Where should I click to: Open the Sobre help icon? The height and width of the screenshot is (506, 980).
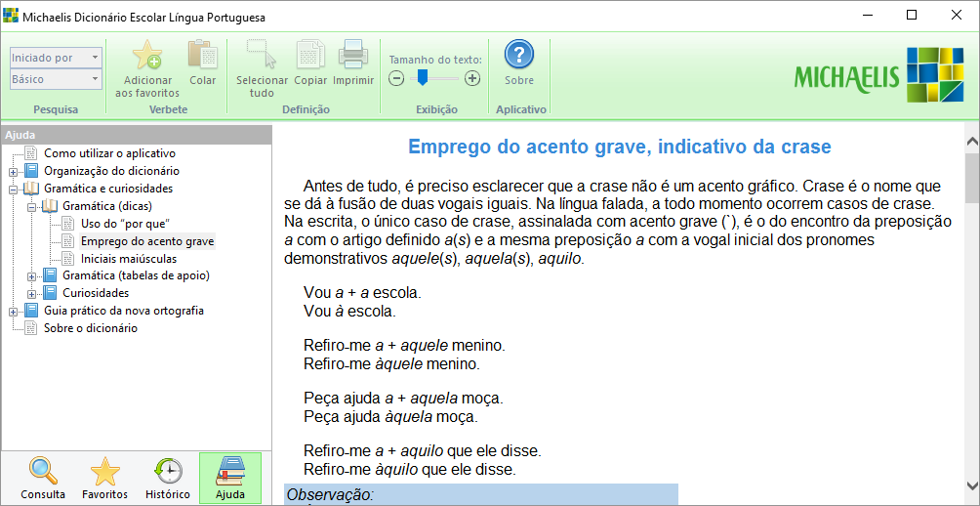(x=519, y=55)
